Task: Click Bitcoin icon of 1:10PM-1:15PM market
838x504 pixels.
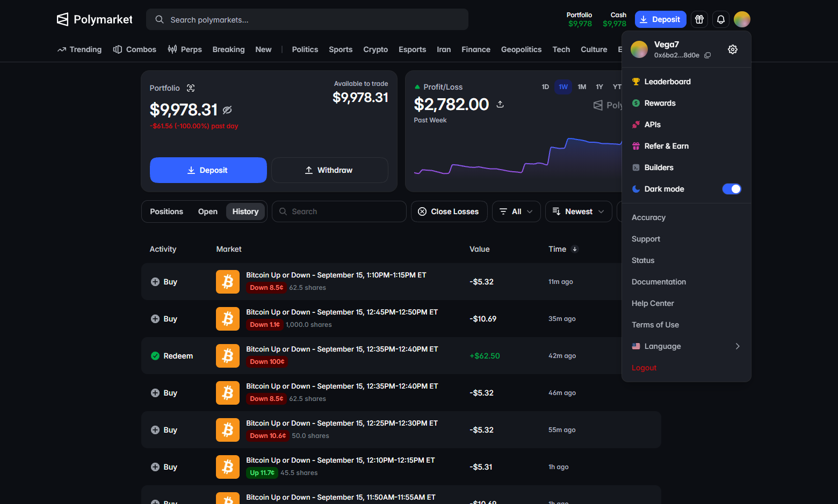Action: [228, 282]
